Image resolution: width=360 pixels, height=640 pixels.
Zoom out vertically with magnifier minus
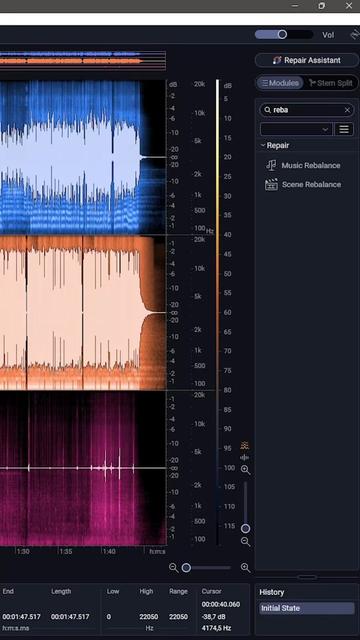pyautogui.click(x=245, y=542)
